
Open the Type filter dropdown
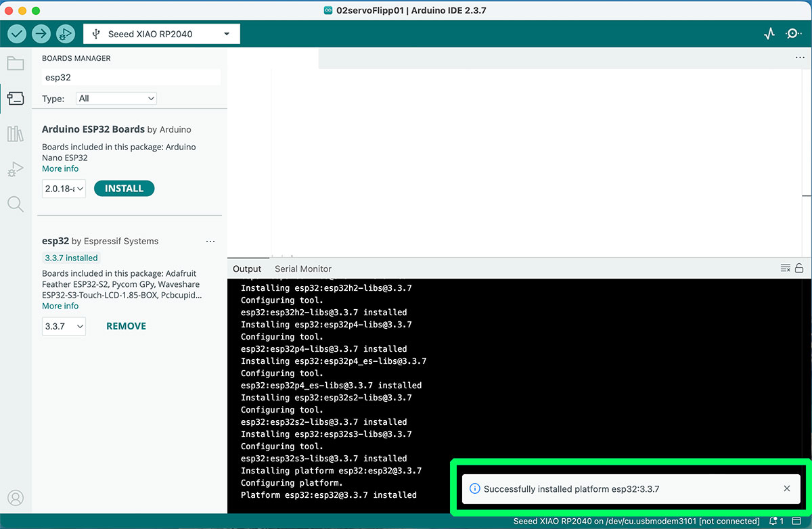(116, 99)
